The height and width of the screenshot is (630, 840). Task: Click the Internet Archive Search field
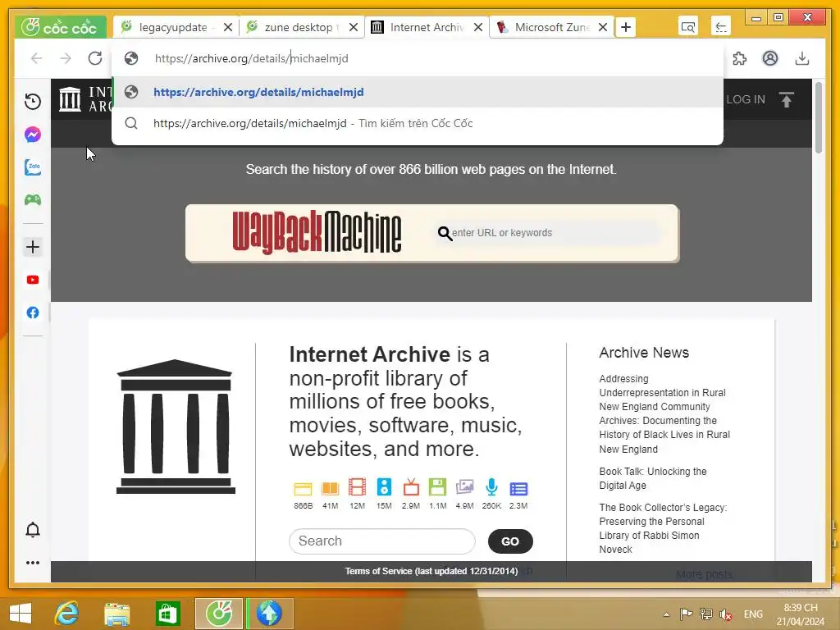pyautogui.click(x=382, y=541)
